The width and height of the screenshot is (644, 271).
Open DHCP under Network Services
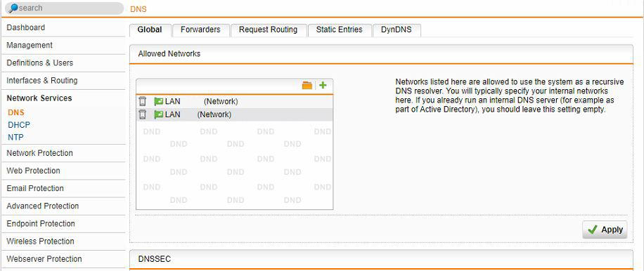(x=19, y=125)
